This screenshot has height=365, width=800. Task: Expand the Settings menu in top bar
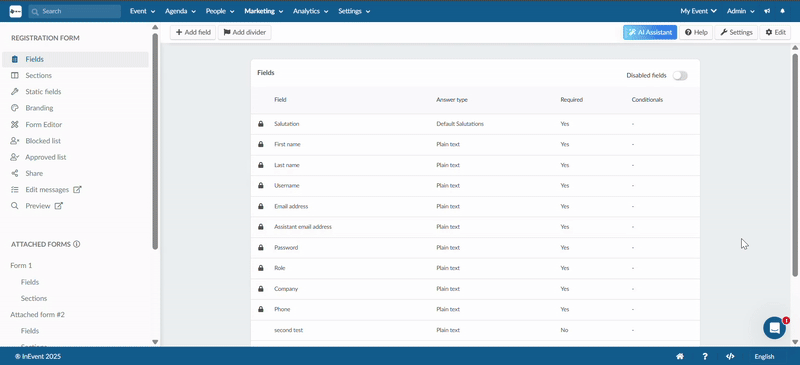[x=354, y=11]
